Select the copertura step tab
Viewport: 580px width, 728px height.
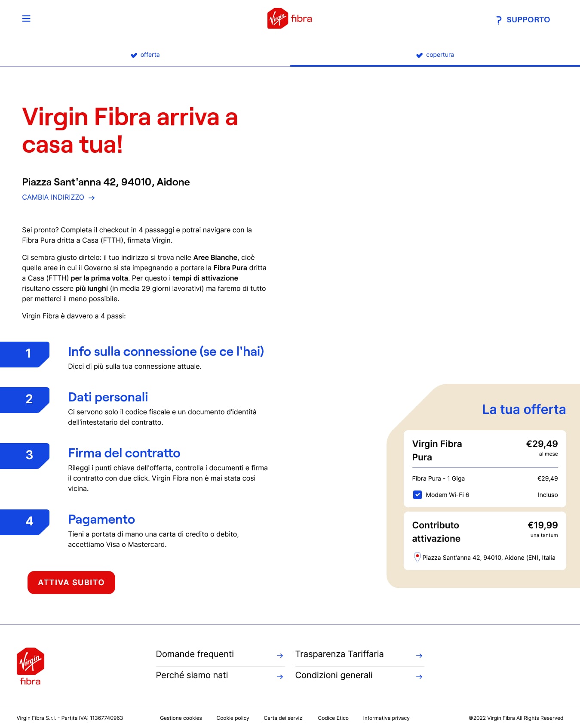click(x=435, y=55)
